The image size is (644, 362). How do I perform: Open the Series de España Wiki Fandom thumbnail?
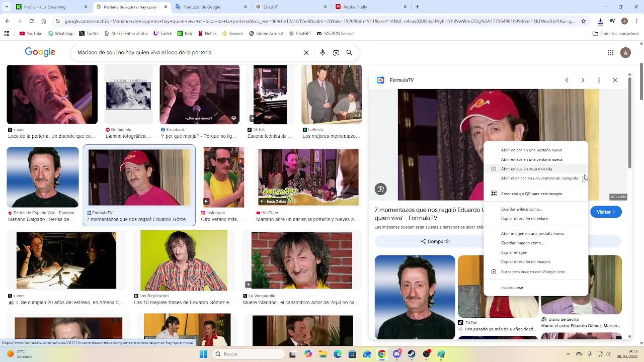click(x=42, y=177)
